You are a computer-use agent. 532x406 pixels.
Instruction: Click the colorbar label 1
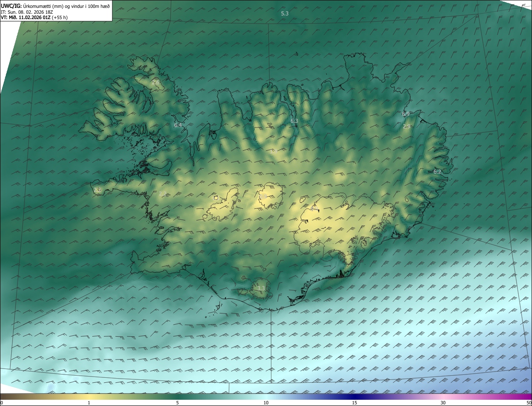[x=89, y=403]
